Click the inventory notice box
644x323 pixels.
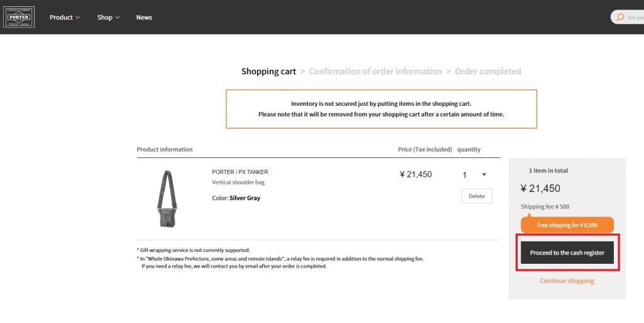pos(381,109)
